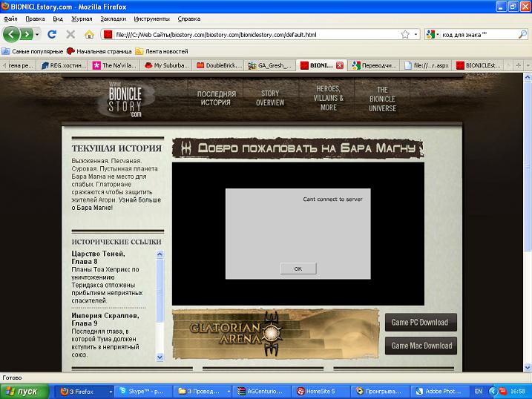The width and height of the screenshot is (532, 399).
Task: Bookmark this page with the star icon
Action: 405,34
